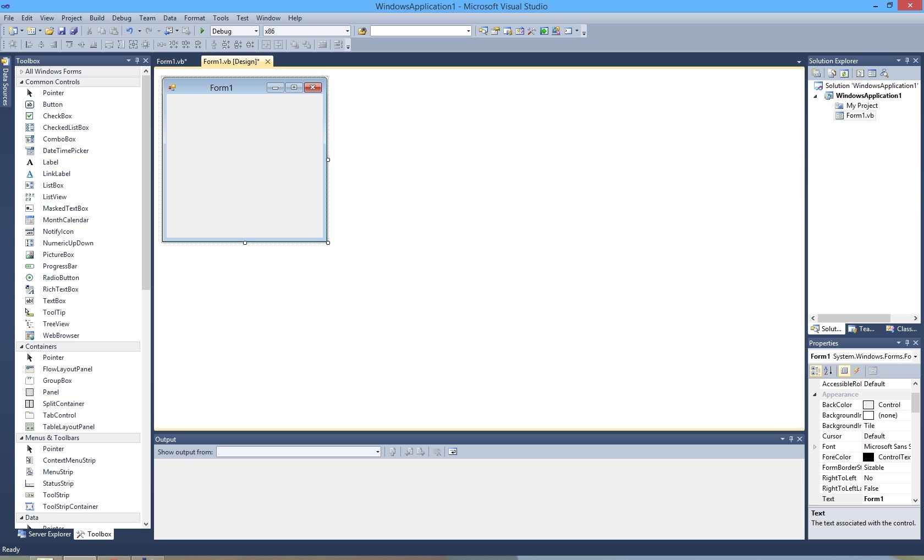924x560 pixels.
Task: Click the Save Form1 floppy disk icon
Action: (62, 31)
